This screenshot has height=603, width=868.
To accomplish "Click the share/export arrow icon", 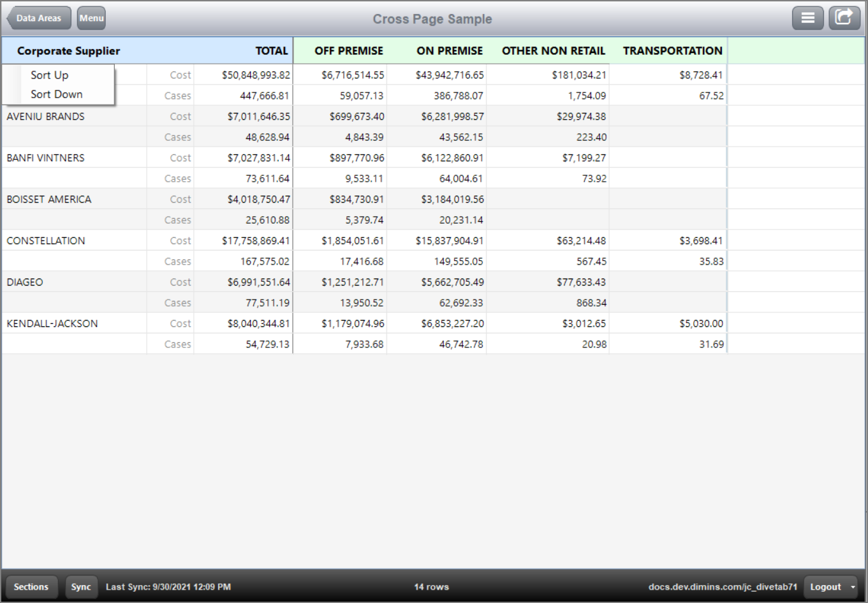I will point(844,18).
